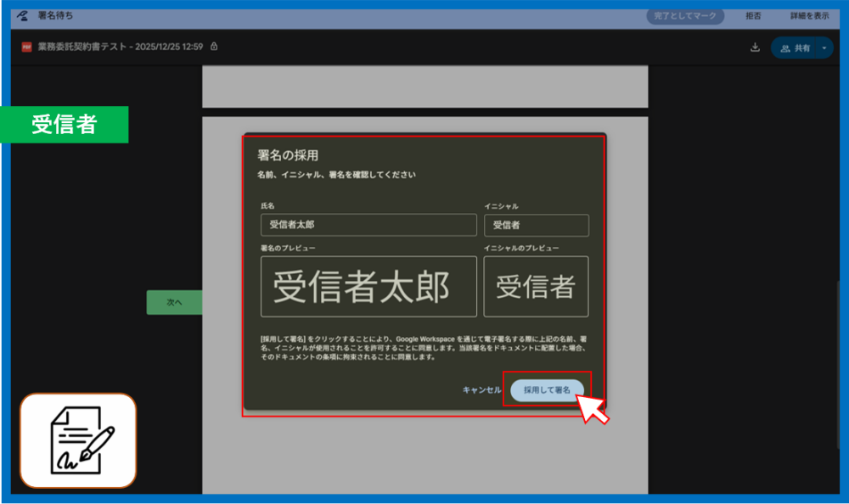Expand the share button dropdown arrow
The height and width of the screenshot is (504, 849).
click(x=824, y=48)
